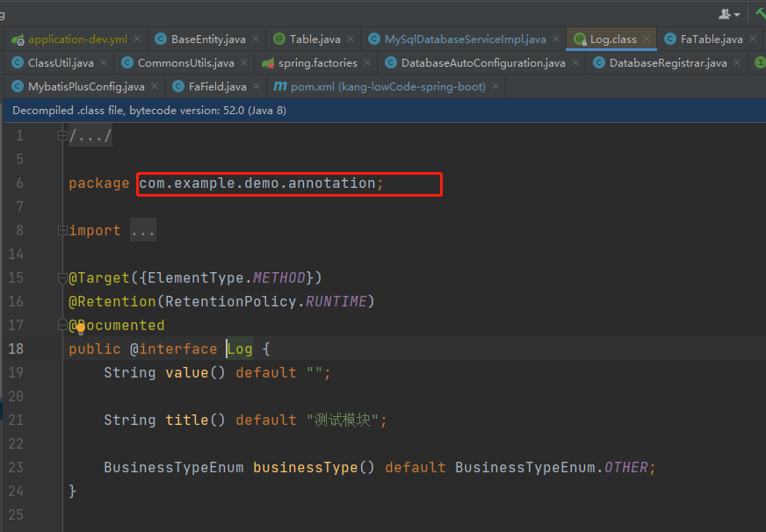Click the Table.java annotation icon
The image size is (766, 532).
[279, 39]
